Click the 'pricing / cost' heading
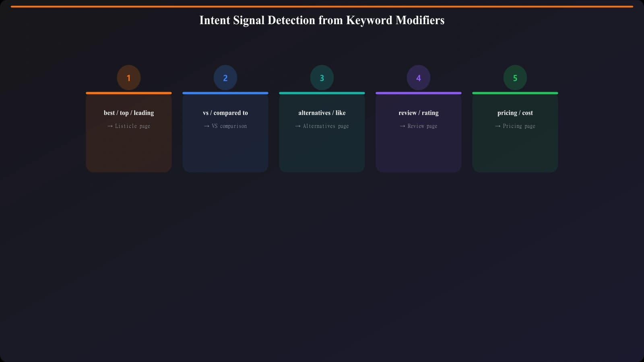The image size is (644, 362). coord(515,113)
